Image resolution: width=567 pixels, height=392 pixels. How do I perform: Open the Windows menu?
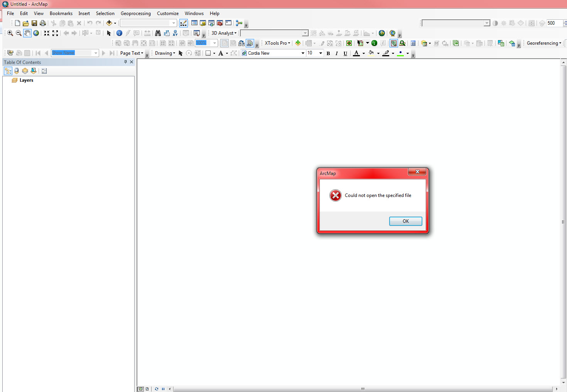194,13
